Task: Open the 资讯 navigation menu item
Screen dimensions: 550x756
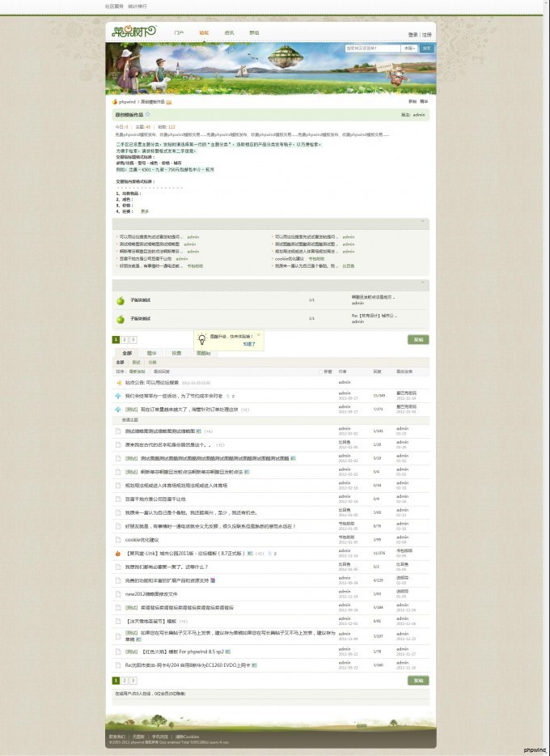Action: click(x=229, y=33)
